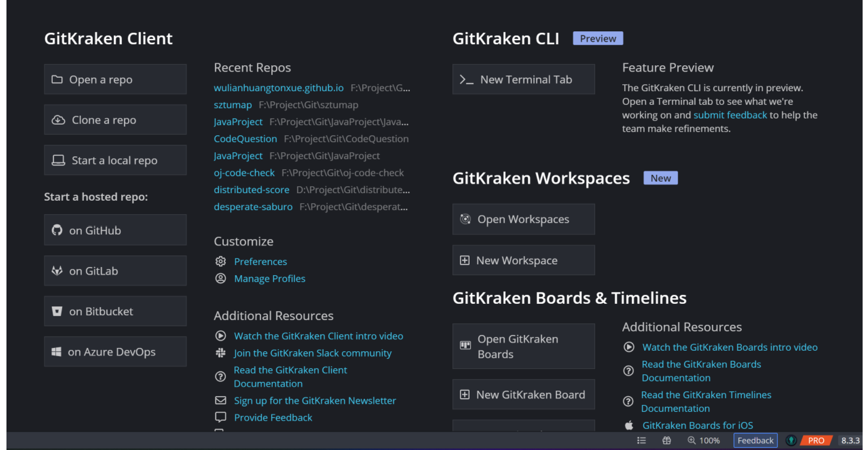Click the Azure DevOps Windows icon
Screen dimensions: 868x450
pyautogui.click(x=56, y=352)
